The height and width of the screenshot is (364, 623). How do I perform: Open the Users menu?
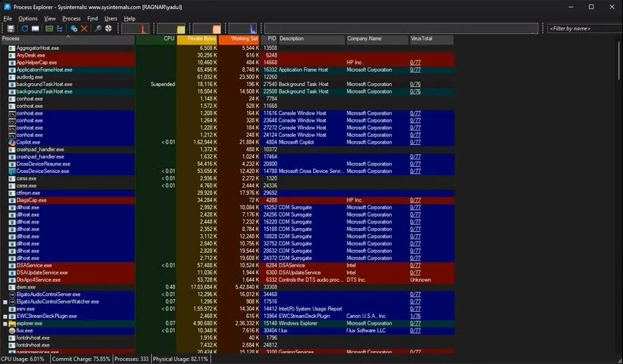[x=111, y=18]
